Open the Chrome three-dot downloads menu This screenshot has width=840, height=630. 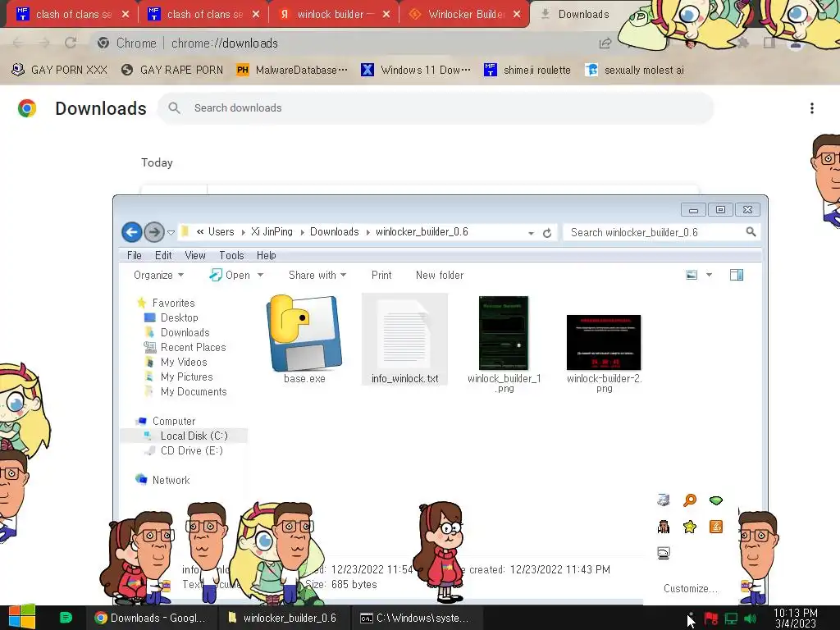tap(812, 108)
